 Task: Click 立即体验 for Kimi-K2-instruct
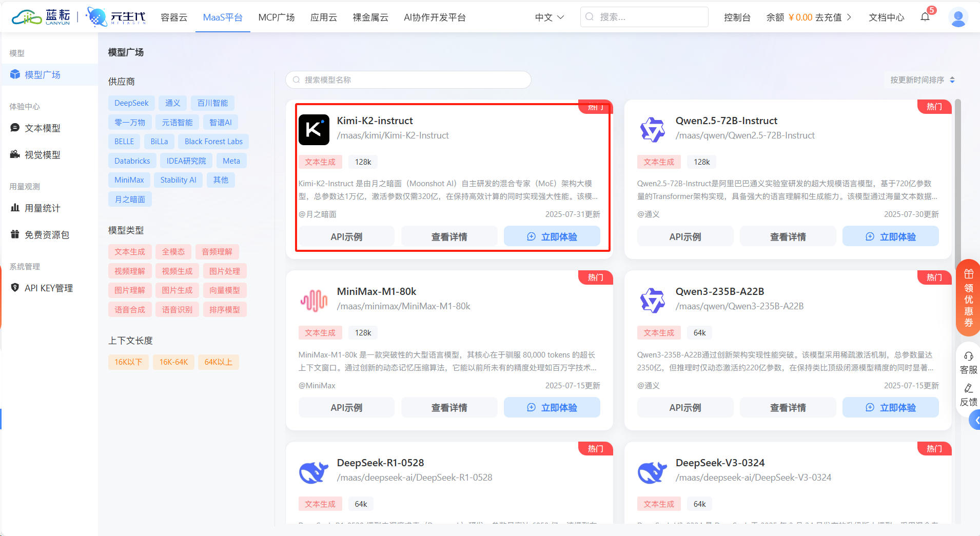(x=552, y=236)
